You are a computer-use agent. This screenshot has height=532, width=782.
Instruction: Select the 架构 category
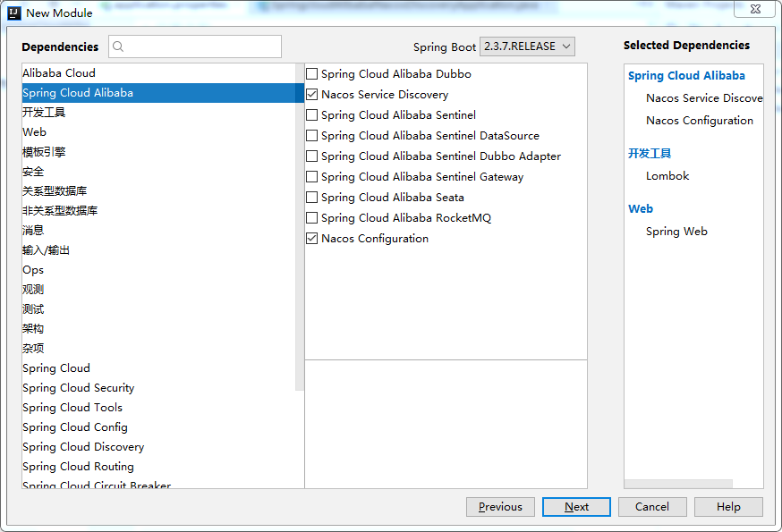tap(158, 328)
